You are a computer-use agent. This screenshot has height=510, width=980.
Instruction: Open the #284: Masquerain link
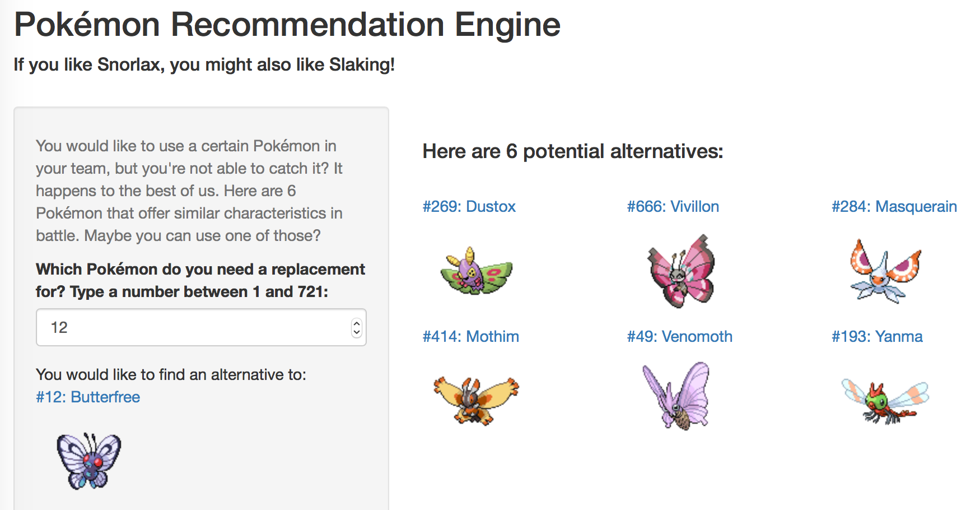click(x=894, y=206)
